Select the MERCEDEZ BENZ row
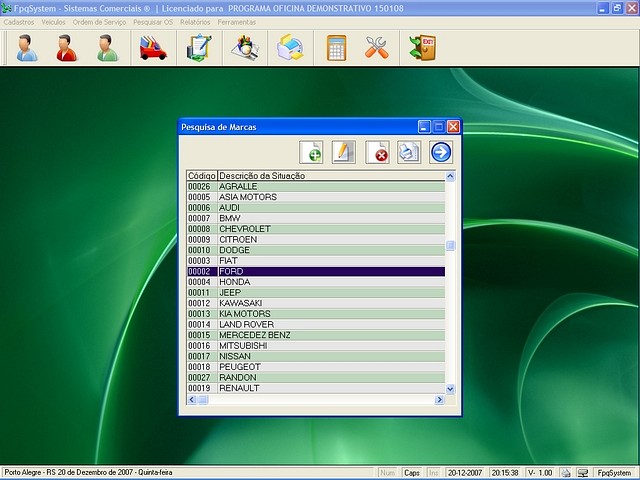 [316, 335]
